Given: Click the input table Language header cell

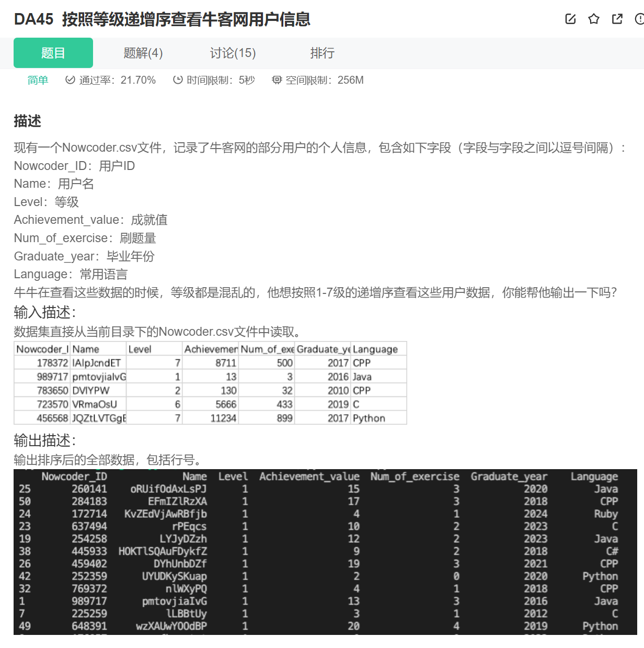Looking at the screenshot, I should (x=378, y=349).
